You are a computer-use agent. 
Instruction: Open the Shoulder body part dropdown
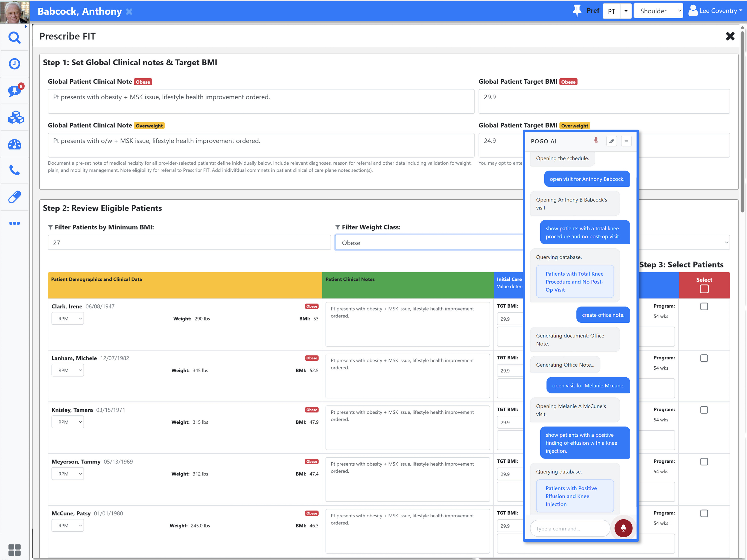[x=658, y=11]
